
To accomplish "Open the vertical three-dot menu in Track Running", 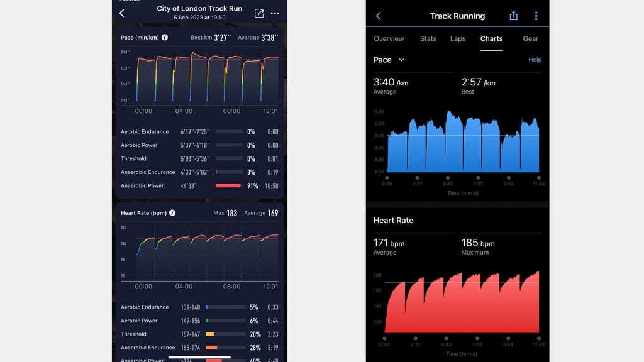I will click(536, 16).
